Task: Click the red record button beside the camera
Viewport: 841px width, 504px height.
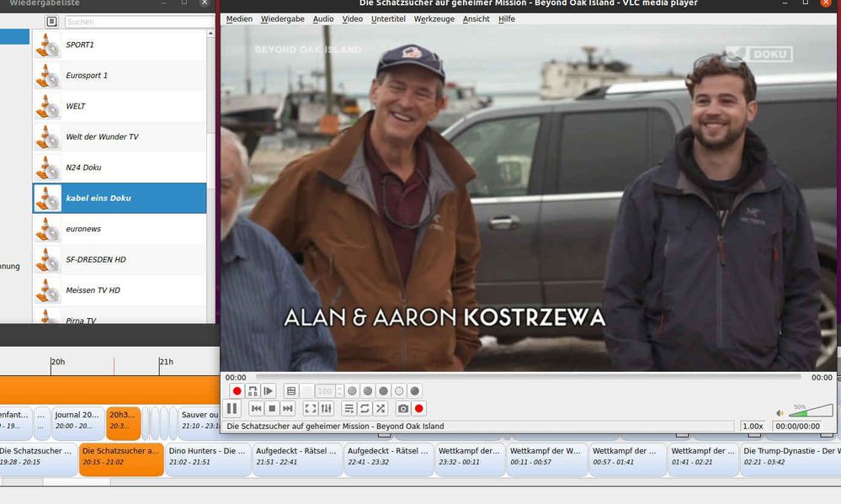Action: tap(419, 409)
